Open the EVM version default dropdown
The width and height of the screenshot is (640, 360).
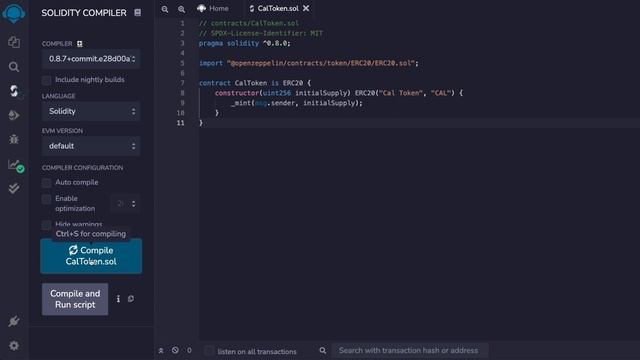[x=91, y=146]
